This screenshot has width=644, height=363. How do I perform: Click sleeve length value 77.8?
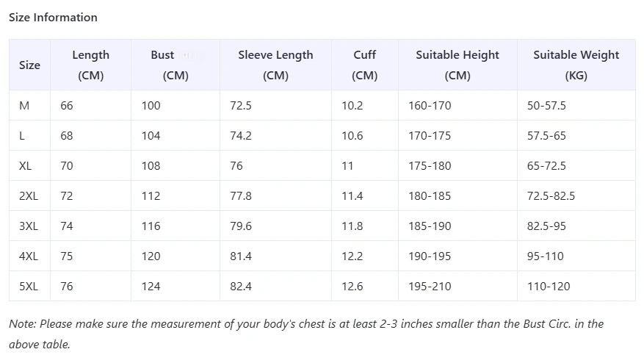click(241, 196)
